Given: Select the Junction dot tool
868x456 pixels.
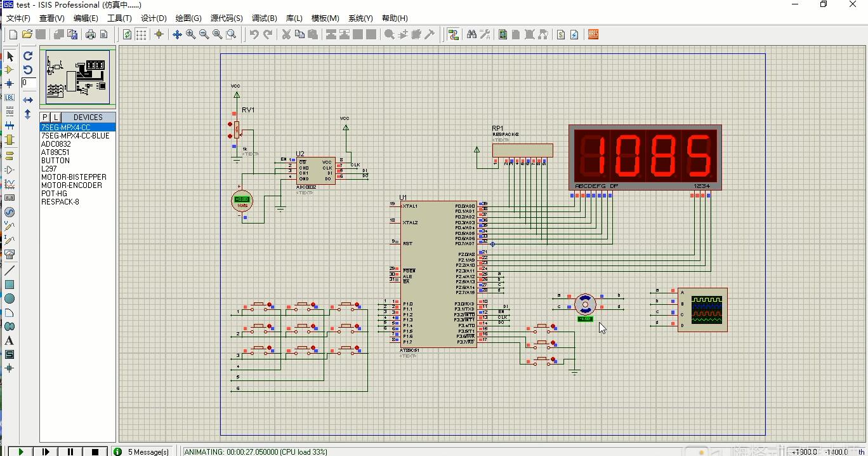Looking at the screenshot, I should coord(10,83).
